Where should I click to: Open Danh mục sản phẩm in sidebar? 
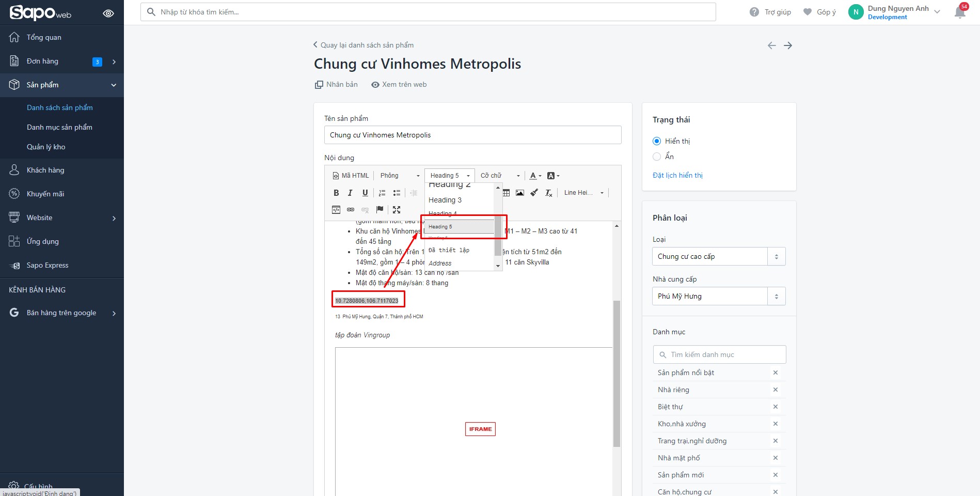59,127
